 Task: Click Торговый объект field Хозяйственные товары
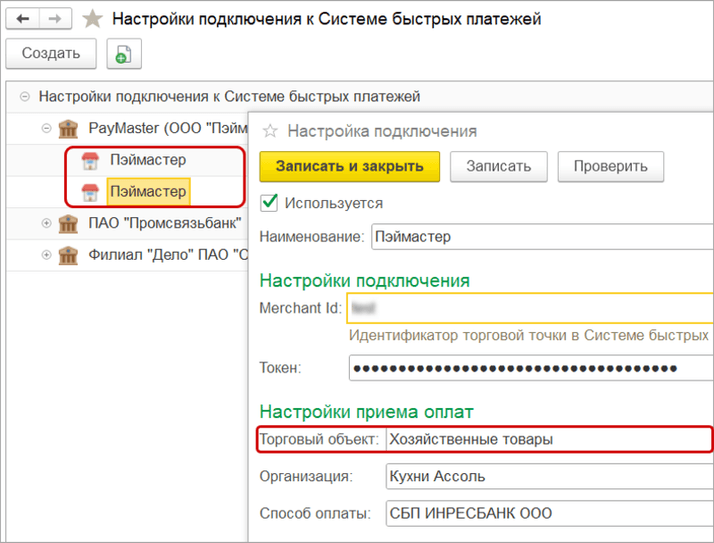(x=549, y=439)
